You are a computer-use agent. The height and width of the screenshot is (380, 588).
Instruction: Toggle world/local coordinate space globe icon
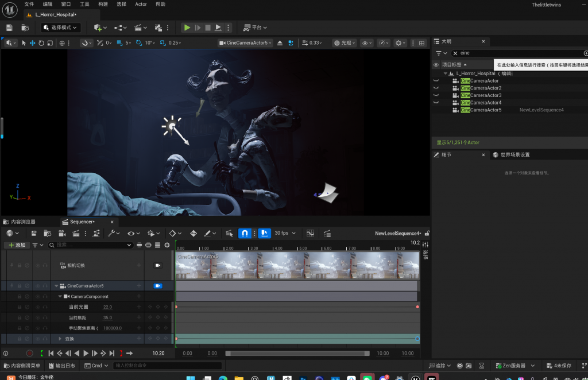click(x=62, y=43)
